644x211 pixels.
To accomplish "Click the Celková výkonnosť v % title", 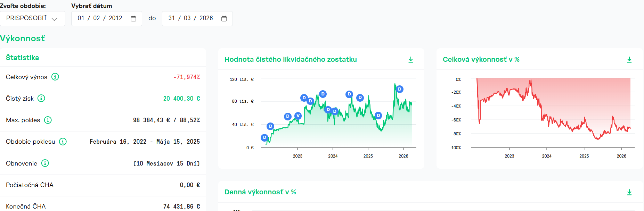I will click(x=481, y=59).
